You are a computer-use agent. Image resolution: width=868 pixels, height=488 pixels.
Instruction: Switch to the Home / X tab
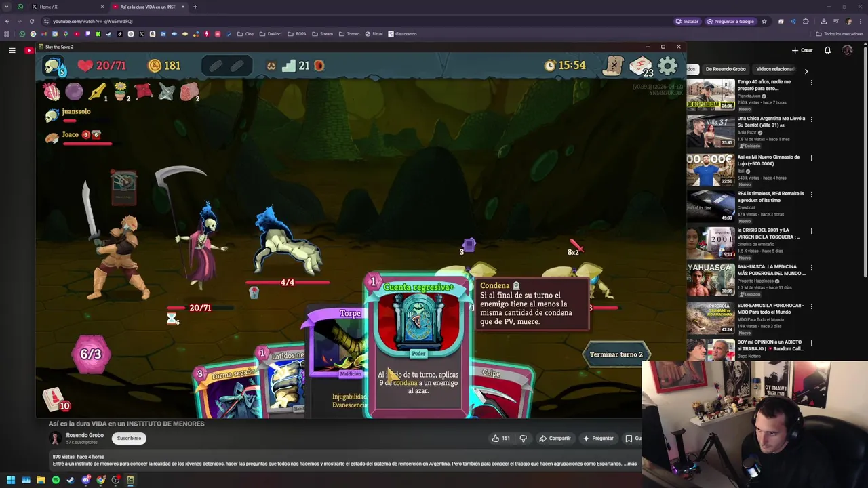click(68, 7)
